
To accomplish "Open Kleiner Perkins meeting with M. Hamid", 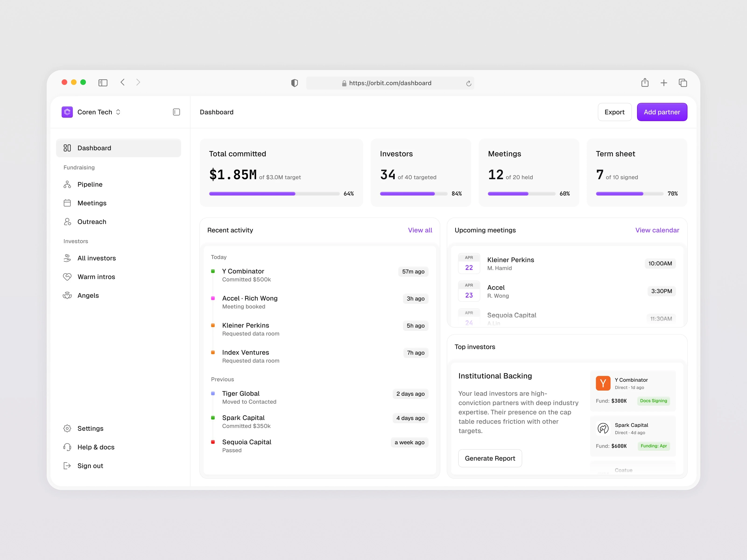I will pos(567,264).
